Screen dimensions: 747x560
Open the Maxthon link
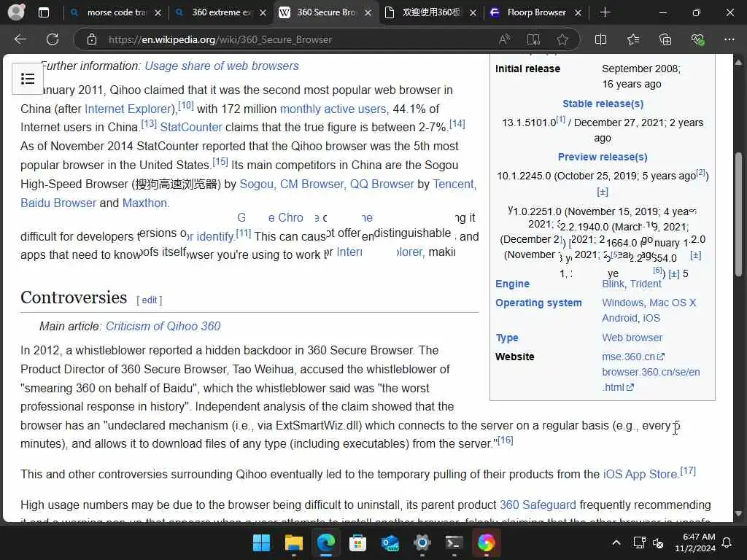pyautogui.click(x=145, y=203)
